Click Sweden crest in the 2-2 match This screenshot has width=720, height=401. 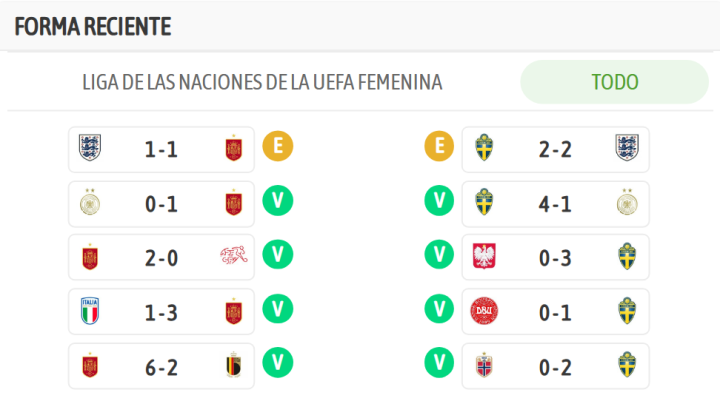point(484,148)
